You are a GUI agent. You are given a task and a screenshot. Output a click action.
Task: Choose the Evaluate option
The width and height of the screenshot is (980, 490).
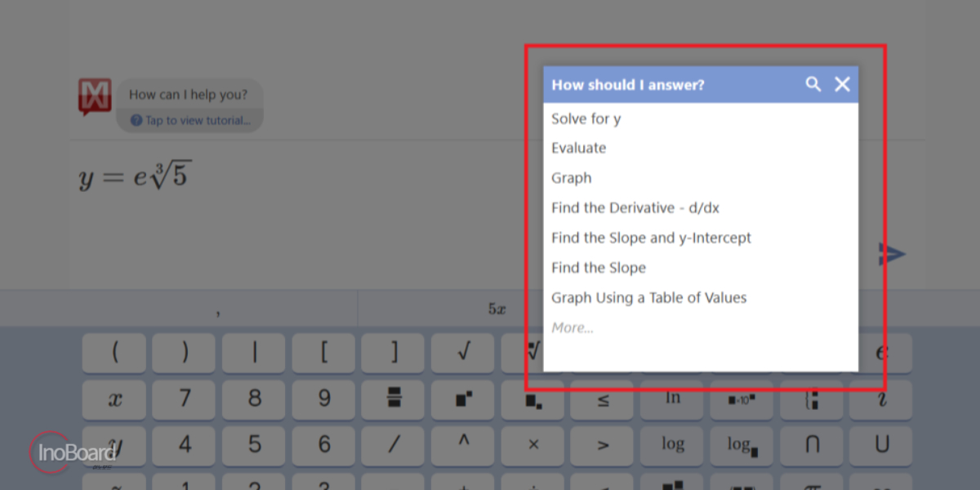pos(578,148)
